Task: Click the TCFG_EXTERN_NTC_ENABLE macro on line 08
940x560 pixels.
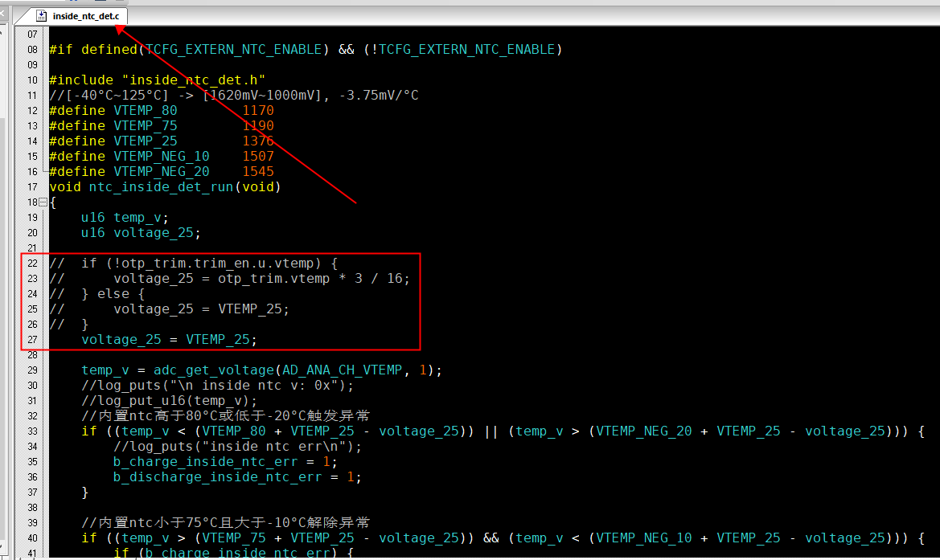Action: click(x=234, y=50)
